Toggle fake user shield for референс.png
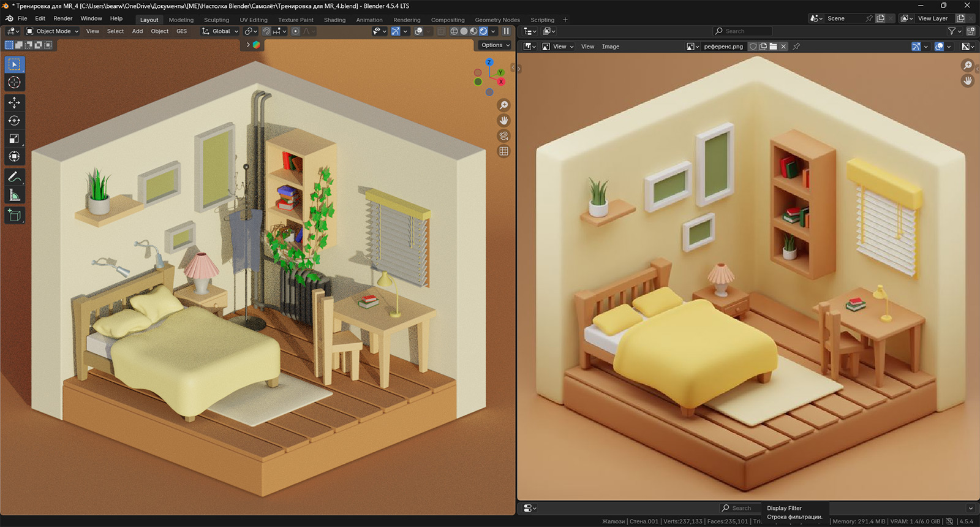 click(x=753, y=47)
